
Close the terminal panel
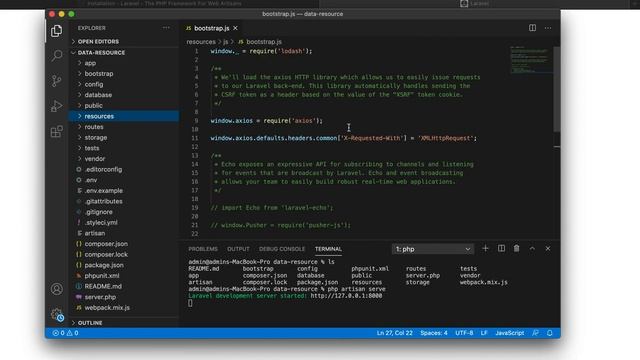[548, 248]
